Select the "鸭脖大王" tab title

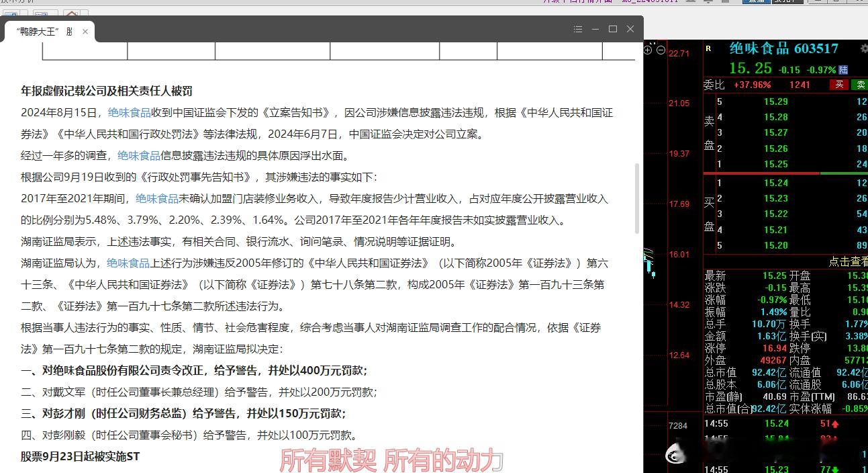point(44,32)
